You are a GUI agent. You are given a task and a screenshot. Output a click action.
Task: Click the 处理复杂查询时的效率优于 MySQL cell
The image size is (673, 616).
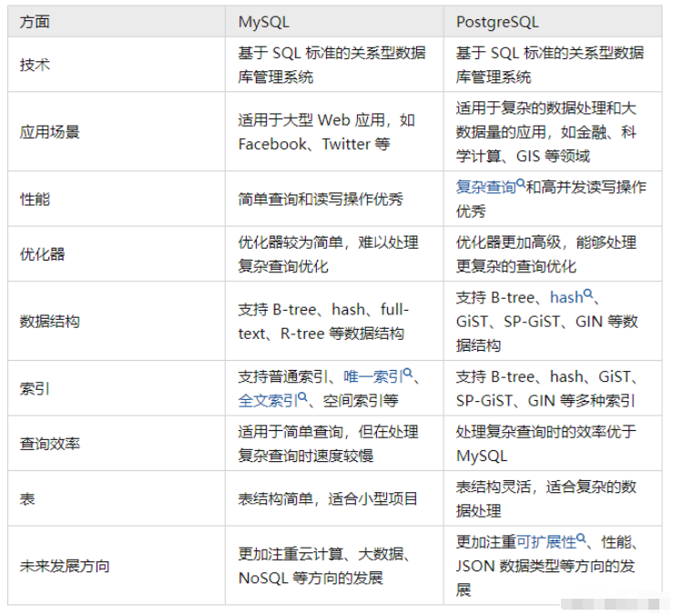click(x=553, y=443)
